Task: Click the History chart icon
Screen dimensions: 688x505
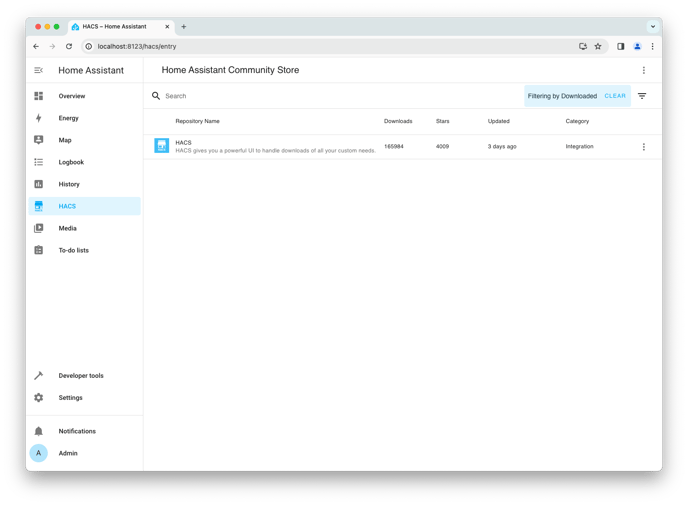Action: [x=39, y=184]
